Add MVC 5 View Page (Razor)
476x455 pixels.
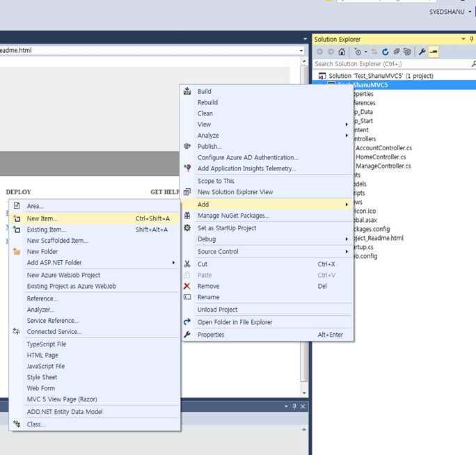click(x=62, y=399)
